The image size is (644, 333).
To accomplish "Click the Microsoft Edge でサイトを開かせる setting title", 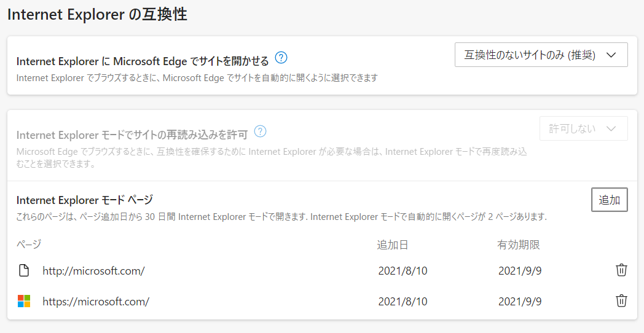I will 143,61.
